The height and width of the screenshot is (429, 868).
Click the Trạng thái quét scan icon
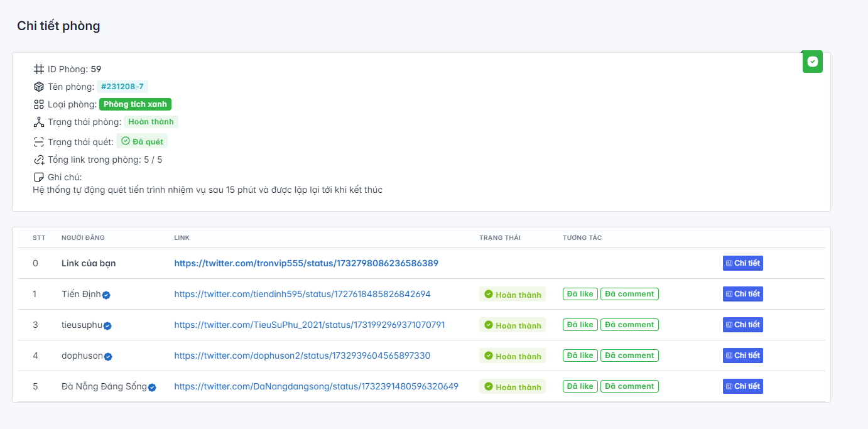click(39, 142)
